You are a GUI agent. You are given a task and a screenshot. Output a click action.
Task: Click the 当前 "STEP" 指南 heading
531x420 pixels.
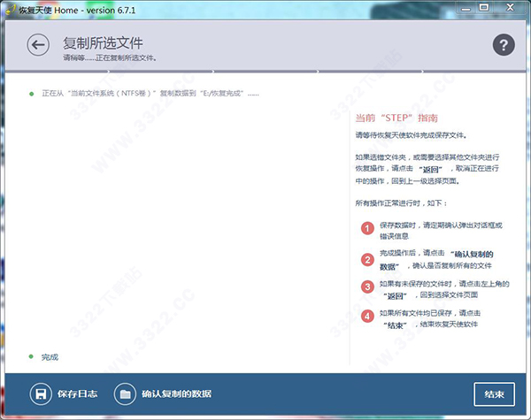396,118
